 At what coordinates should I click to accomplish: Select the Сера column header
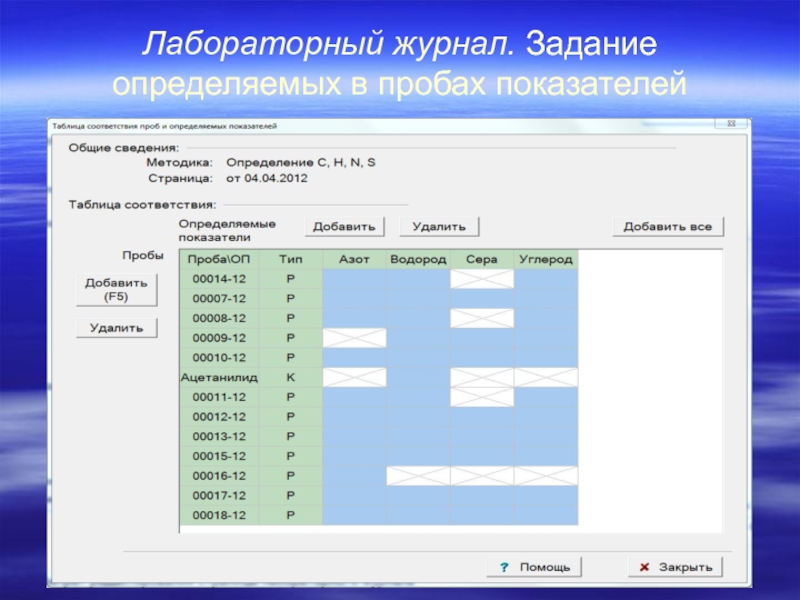click(x=482, y=260)
